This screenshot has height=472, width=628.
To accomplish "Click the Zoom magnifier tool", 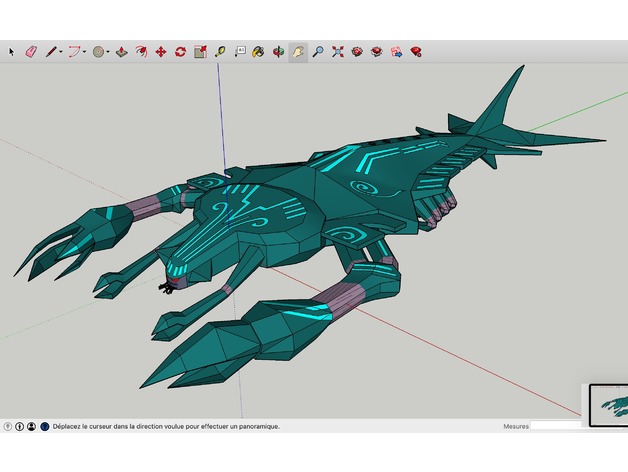I will pyautogui.click(x=317, y=51).
